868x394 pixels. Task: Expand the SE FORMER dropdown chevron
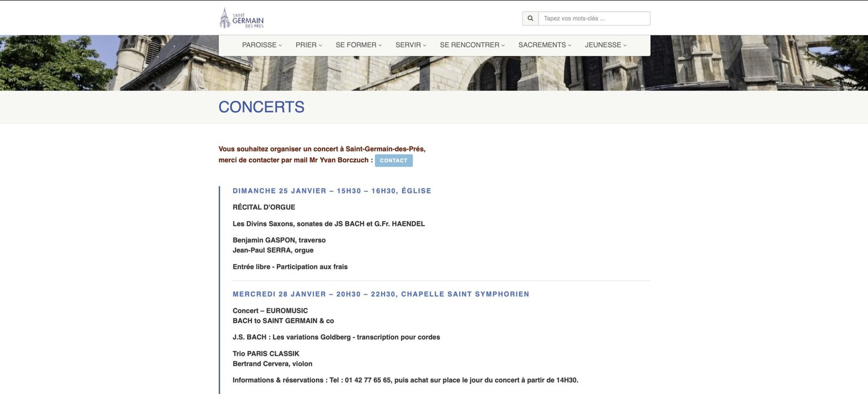coord(380,46)
